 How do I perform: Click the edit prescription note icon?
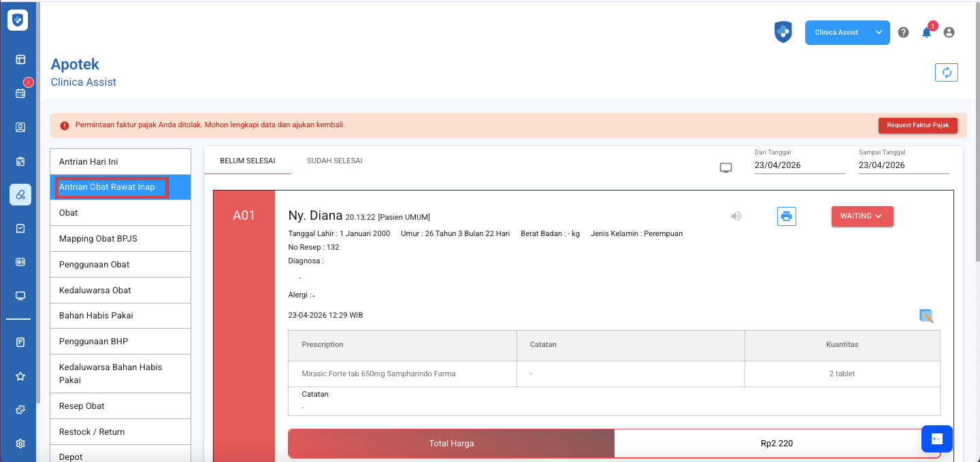[x=926, y=316]
